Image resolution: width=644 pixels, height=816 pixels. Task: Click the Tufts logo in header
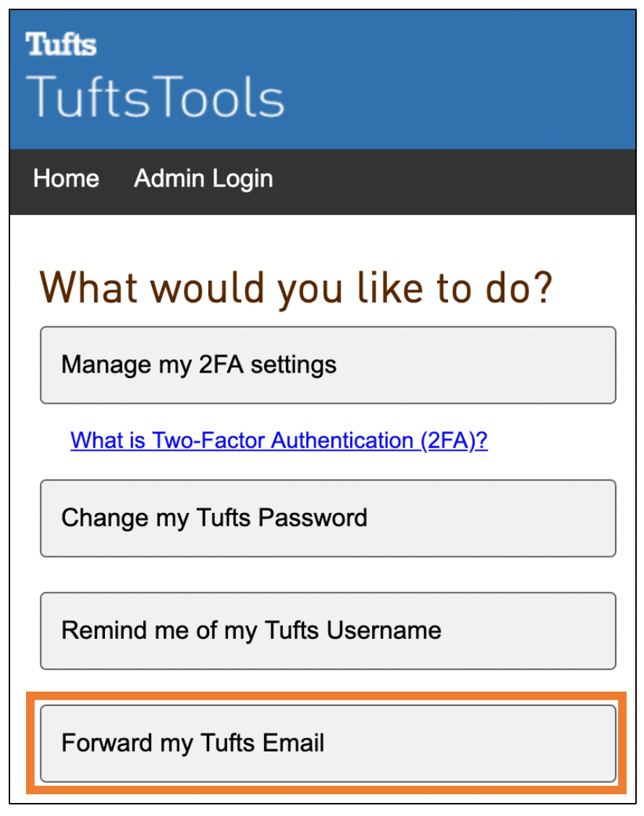[61, 45]
